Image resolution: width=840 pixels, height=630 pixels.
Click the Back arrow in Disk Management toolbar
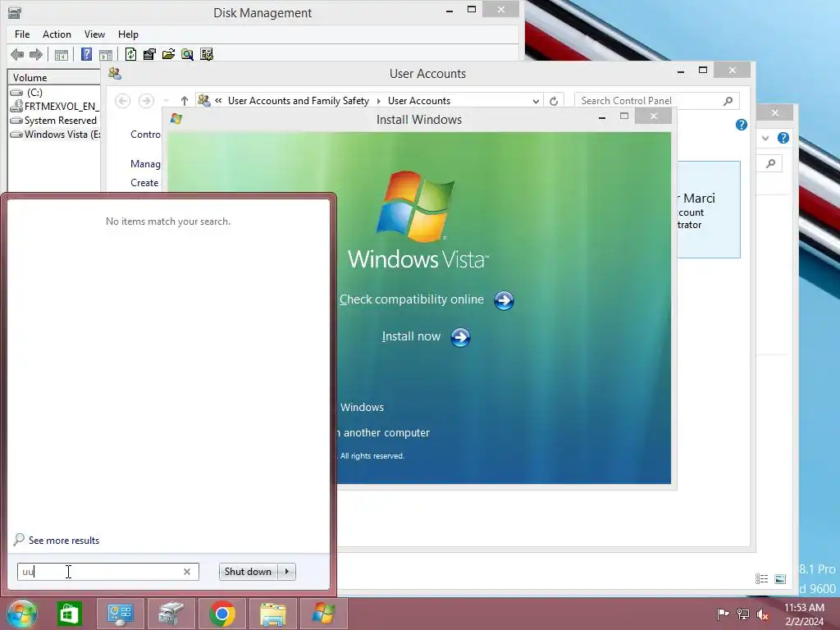[17, 54]
